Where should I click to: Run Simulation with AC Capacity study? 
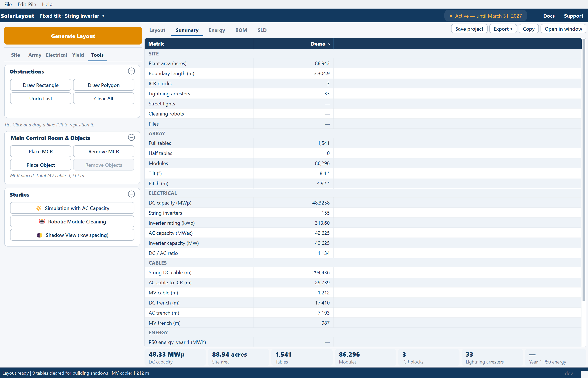click(72, 208)
